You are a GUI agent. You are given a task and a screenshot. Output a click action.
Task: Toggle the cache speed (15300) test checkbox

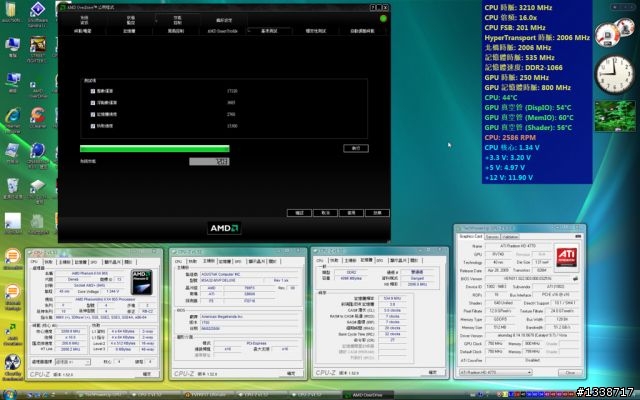pyautogui.click(x=93, y=126)
